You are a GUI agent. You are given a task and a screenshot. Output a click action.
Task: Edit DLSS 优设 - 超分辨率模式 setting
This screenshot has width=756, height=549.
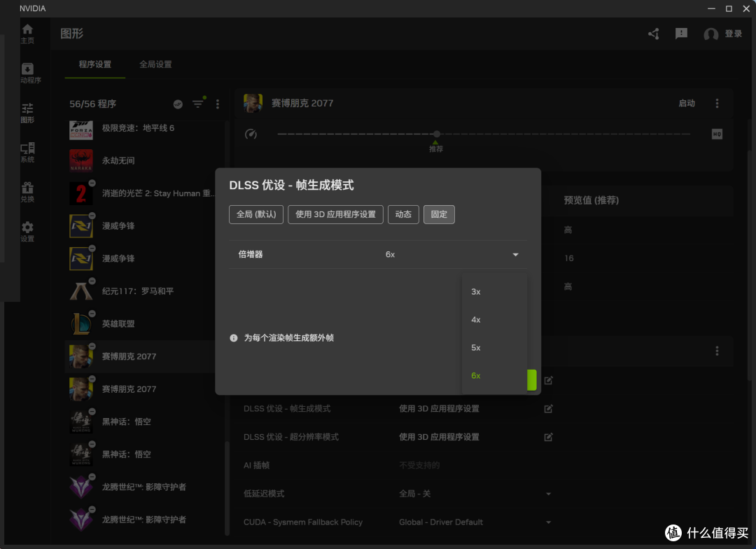pos(548,437)
